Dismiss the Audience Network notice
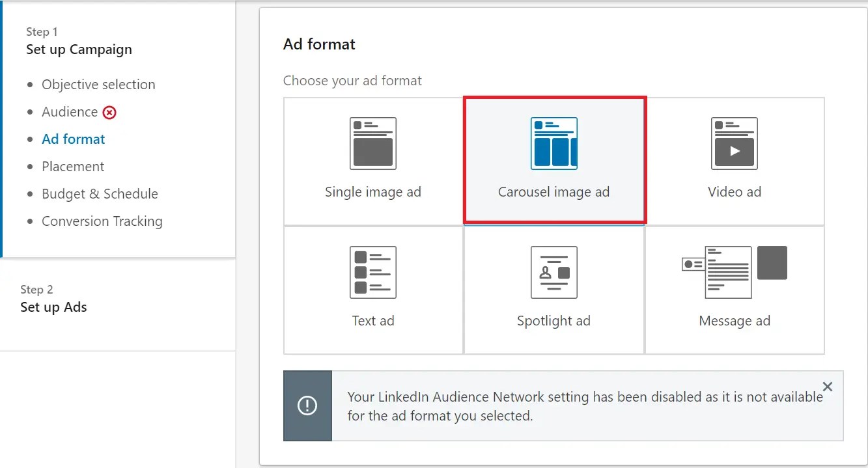Image resolution: width=868 pixels, height=468 pixels. [828, 387]
